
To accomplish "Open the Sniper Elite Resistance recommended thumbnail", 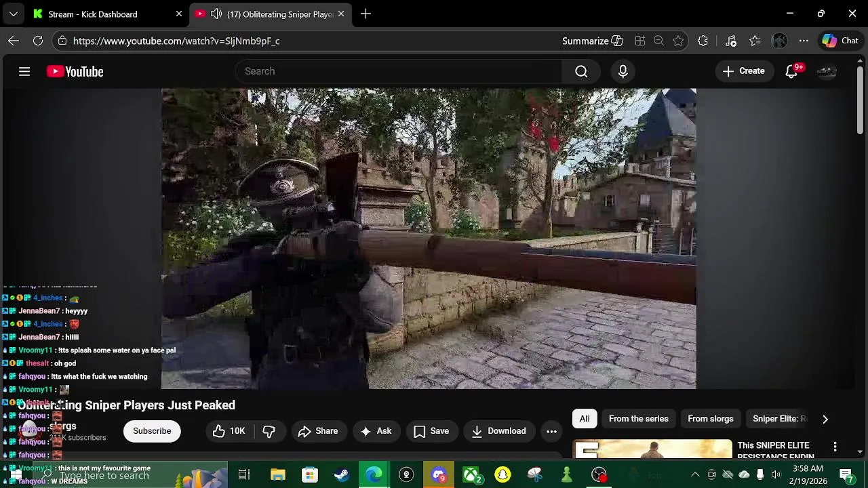I will point(652,450).
